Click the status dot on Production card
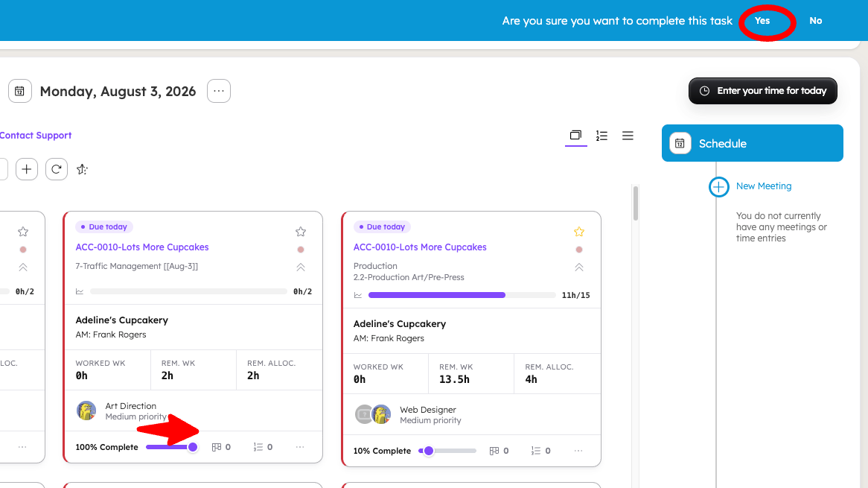 click(579, 250)
